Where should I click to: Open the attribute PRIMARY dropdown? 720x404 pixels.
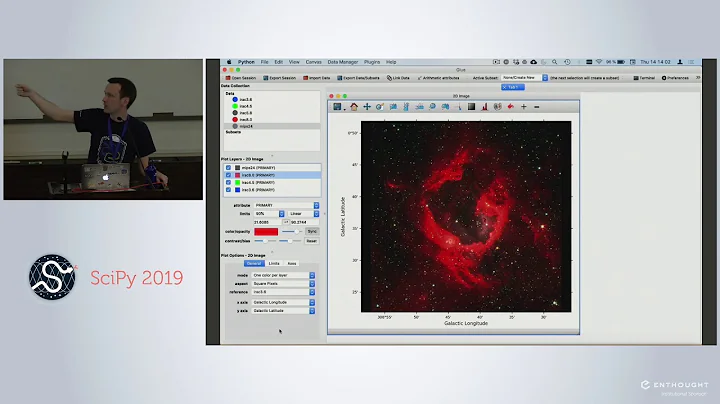286,205
